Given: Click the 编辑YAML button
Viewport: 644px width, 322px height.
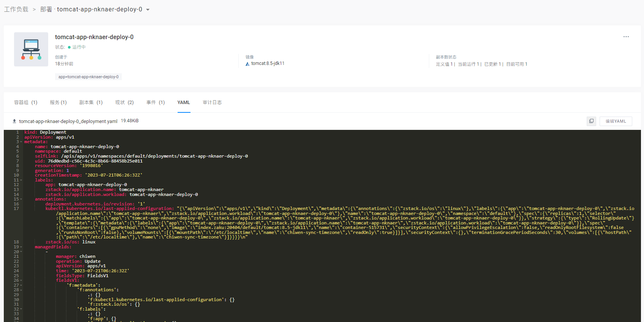Looking at the screenshot, I should [616, 121].
